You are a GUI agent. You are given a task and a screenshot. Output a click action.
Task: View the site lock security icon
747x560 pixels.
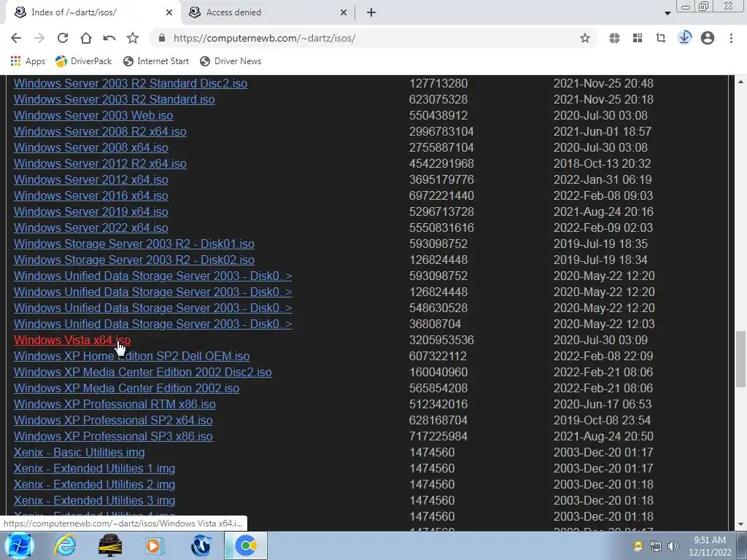(x=162, y=38)
